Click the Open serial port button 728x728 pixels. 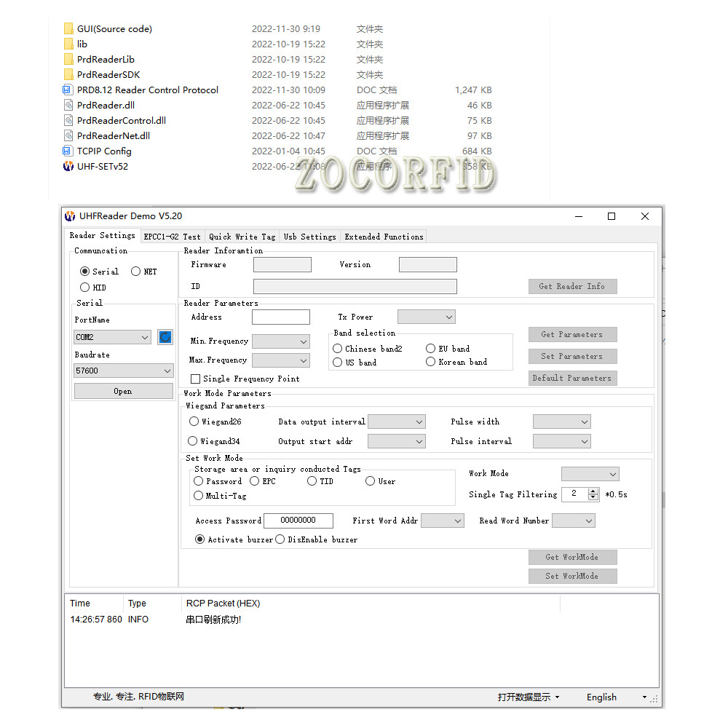[124, 392]
